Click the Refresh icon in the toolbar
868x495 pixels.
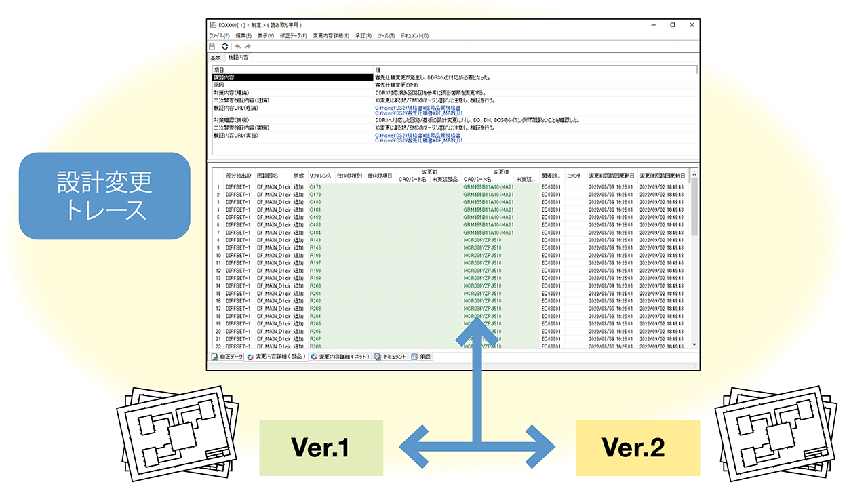coord(224,46)
